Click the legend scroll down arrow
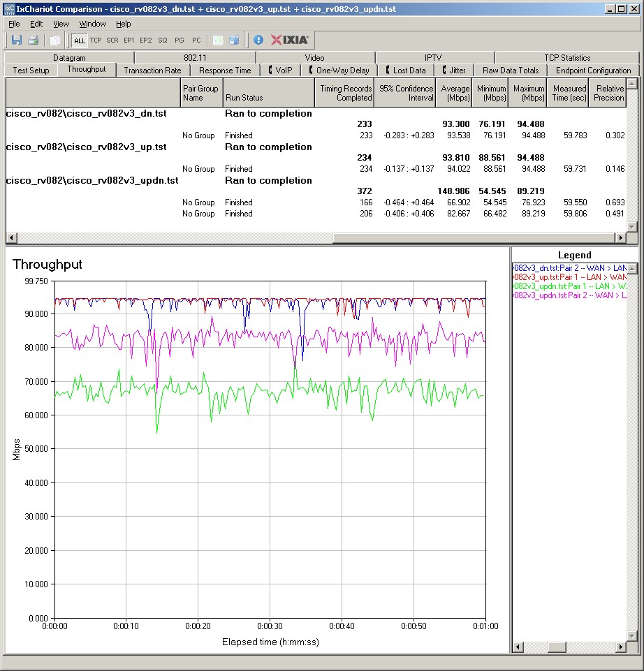The height and width of the screenshot is (671, 644). coord(632,636)
